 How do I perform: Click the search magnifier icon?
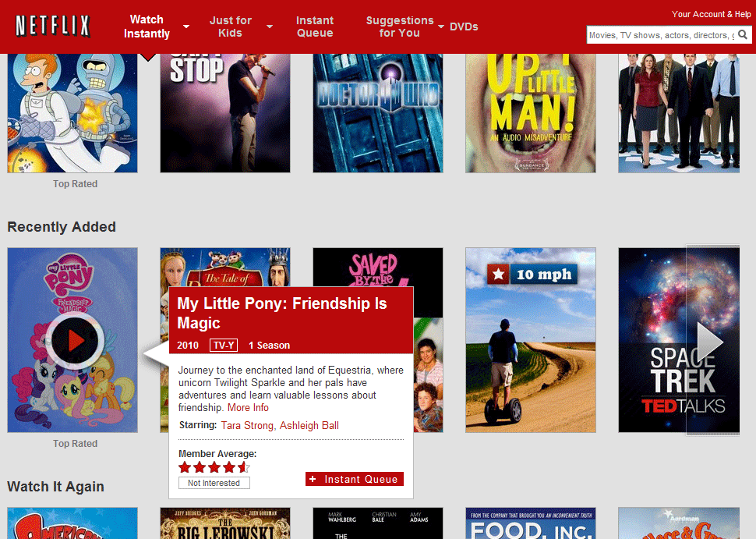[x=743, y=35]
